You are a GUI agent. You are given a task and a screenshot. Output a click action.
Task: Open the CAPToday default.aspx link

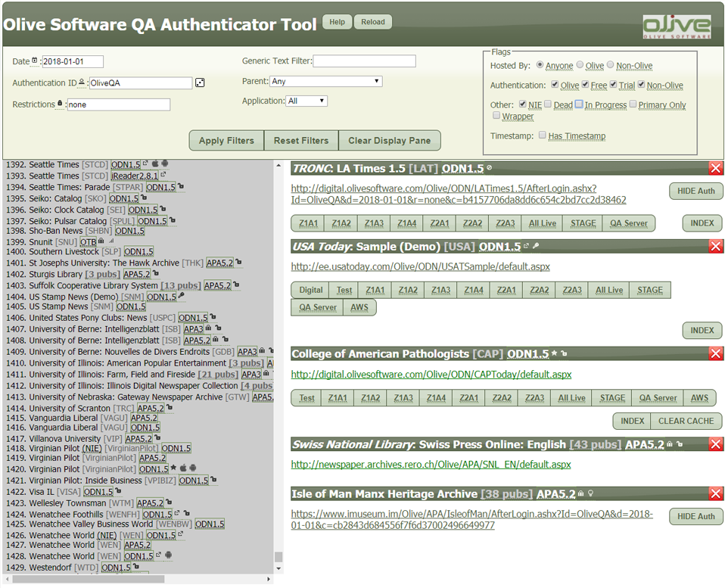(431, 375)
